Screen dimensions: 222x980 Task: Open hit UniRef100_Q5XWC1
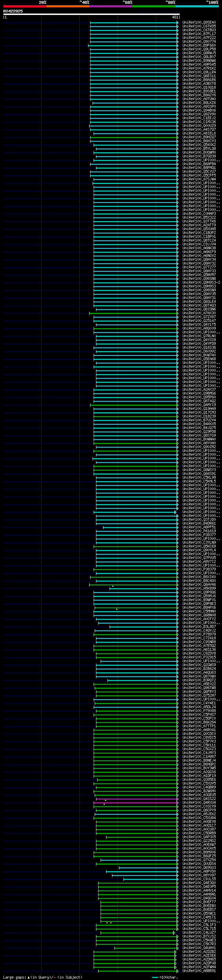pyautogui.click(x=199, y=913)
